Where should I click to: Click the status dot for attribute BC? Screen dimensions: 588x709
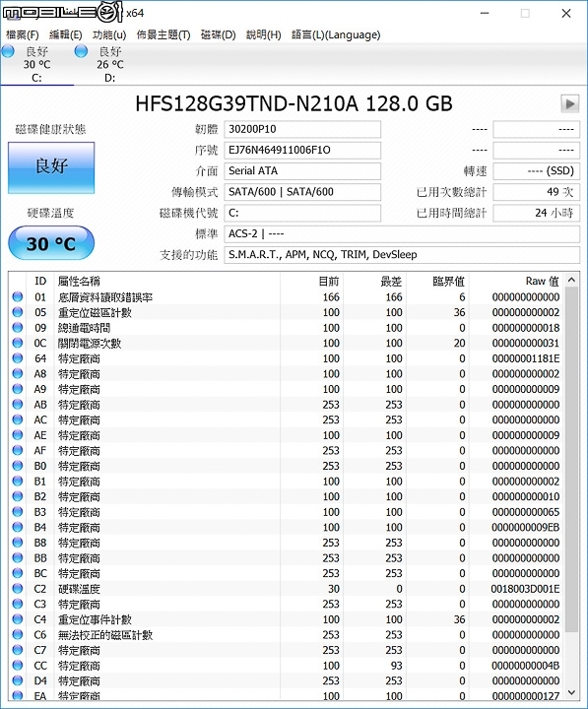click(x=18, y=573)
